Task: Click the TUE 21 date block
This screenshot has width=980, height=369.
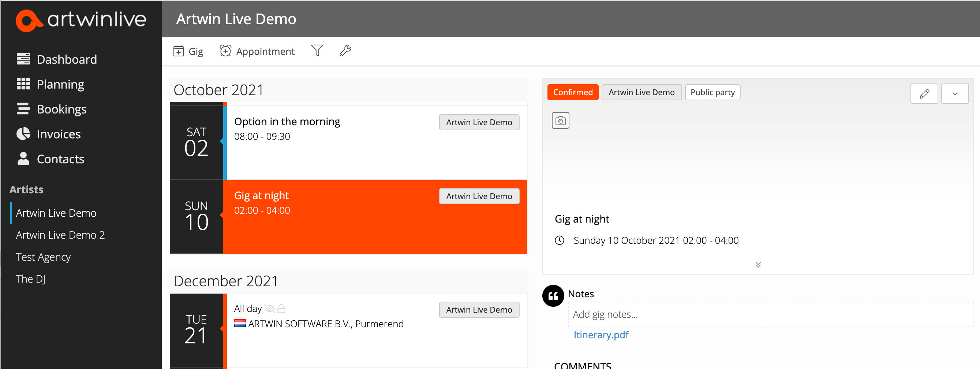Action: pos(196,330)
